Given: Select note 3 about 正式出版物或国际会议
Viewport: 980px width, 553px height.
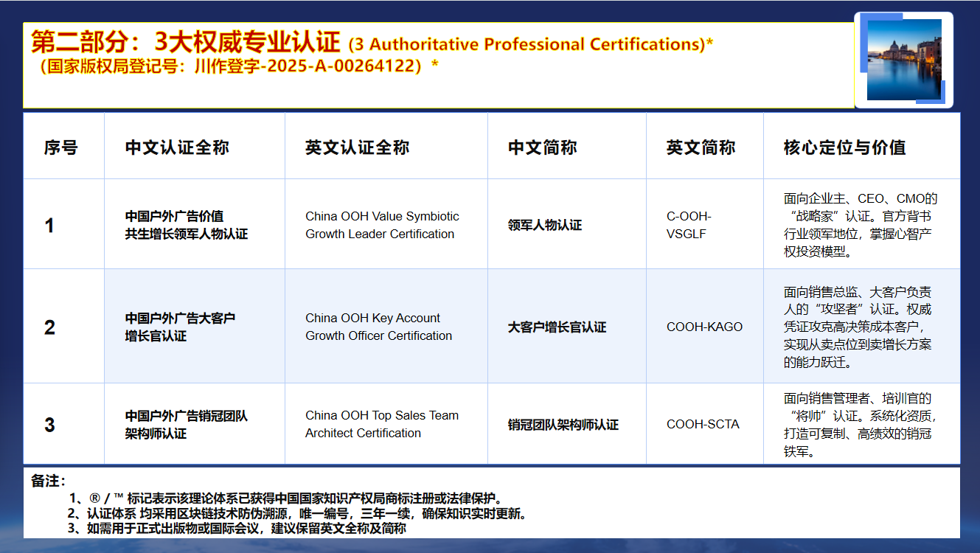Looking at the screenshot, I should coord(237,528).
